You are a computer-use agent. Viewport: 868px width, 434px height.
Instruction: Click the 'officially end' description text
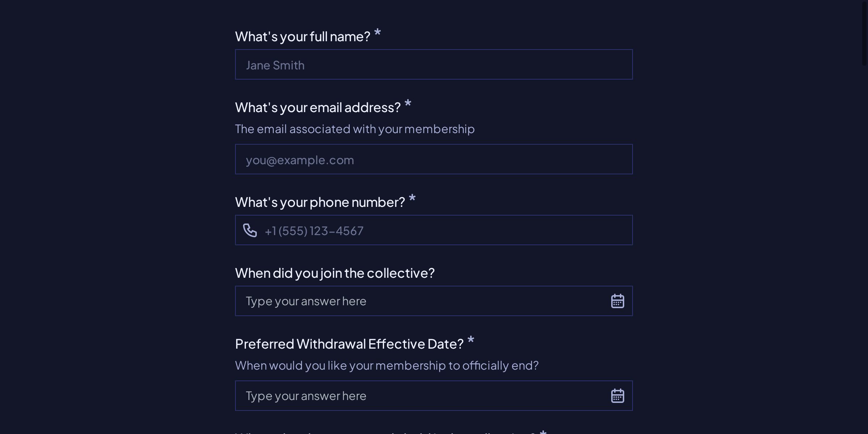(387, 365)
